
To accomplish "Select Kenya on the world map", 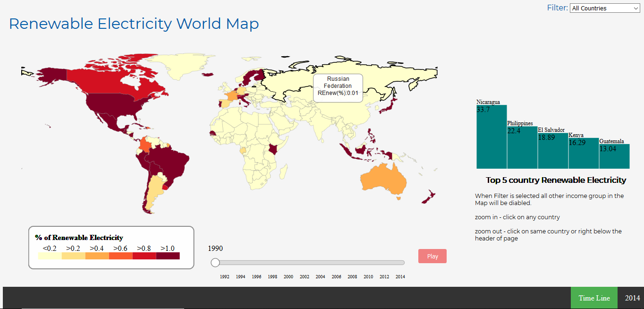I will 273,150.
